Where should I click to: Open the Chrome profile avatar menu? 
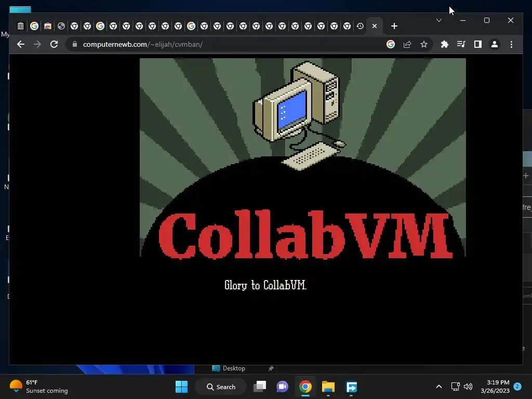495,44
